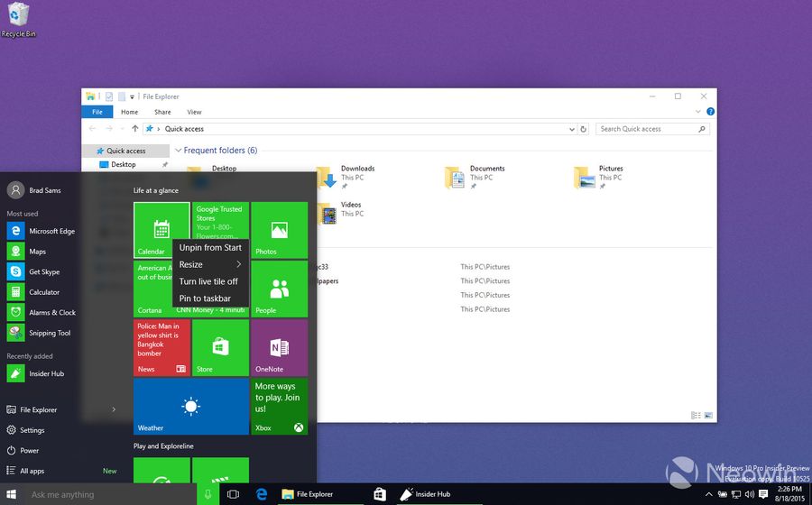Select Pin to taskbar
The image size is (812, 505).
point(210,298)
